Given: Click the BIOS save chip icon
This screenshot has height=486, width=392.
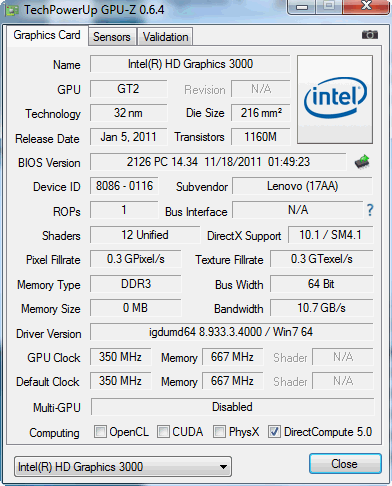Looking at the screenshot, I should click(x=362, y=162).
